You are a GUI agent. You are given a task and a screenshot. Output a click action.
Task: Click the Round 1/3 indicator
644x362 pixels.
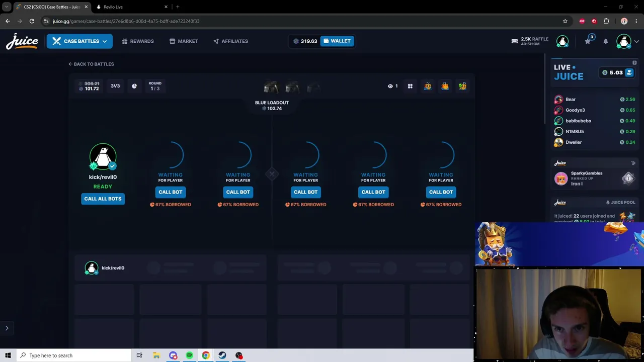tap(155, 86)
